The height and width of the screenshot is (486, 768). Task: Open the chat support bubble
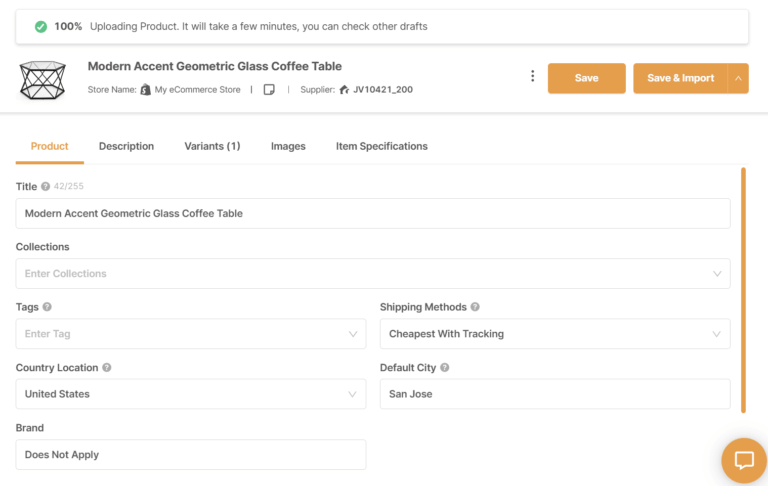744,461
